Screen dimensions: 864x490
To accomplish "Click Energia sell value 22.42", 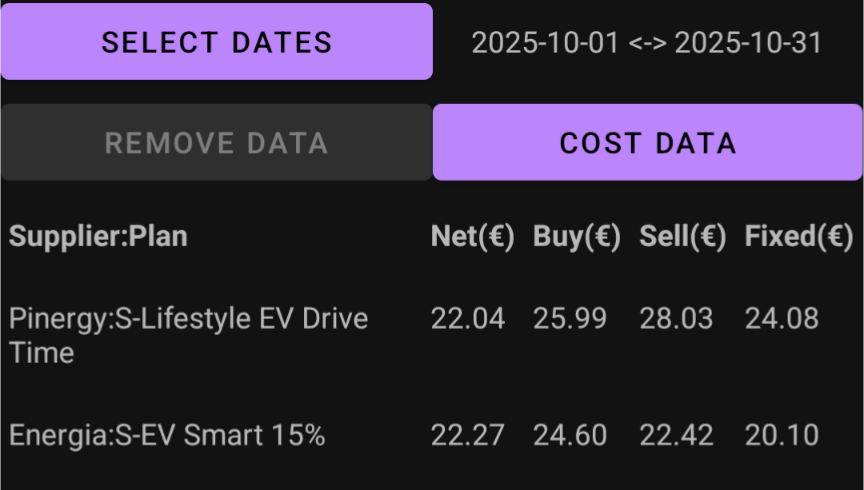I will click(x=676, y=436).
